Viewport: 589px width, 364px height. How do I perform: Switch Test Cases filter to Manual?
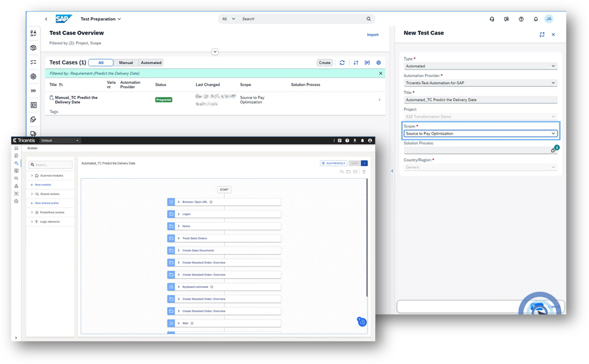point(126,63)
